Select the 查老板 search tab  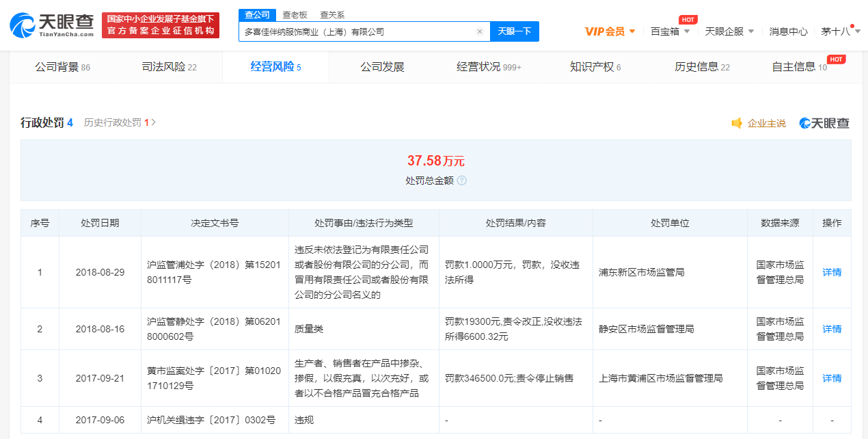295,15
